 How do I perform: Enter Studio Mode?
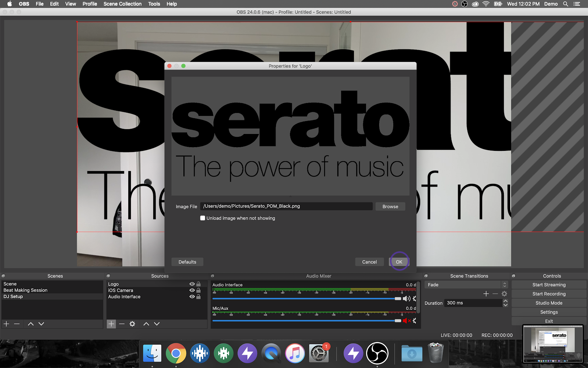pyautogui.click(x=549, y=303)
